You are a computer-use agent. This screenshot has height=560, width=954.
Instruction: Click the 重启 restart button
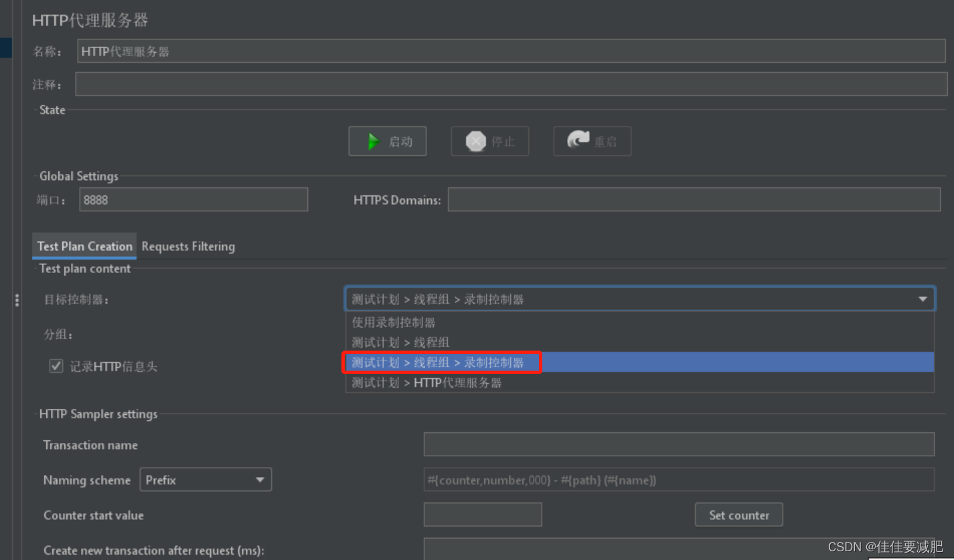[x=592, y=141]
